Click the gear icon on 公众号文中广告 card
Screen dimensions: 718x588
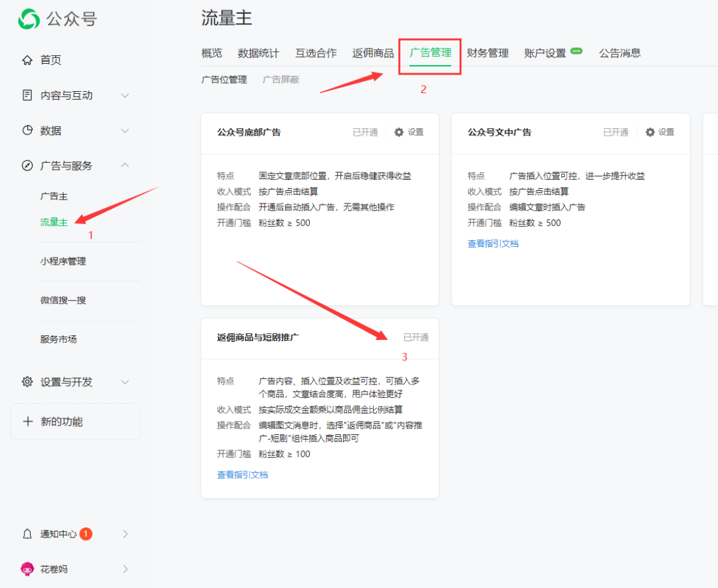(650, 132)
